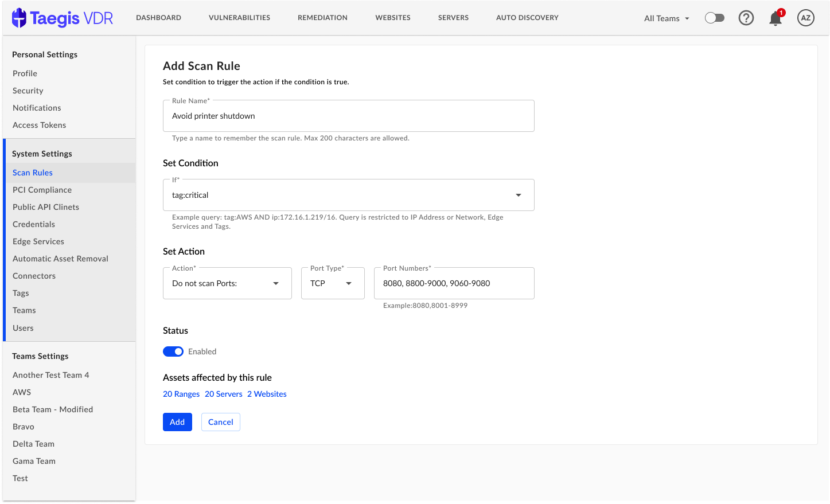Open Profile in Personal Settings
This screenshot has height=504, width=830.
coord(25,73)
